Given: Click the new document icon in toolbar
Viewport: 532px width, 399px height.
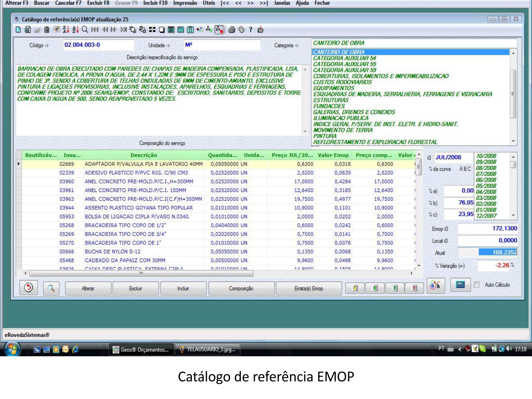Looking at the screenshot, I should (18, 30).
